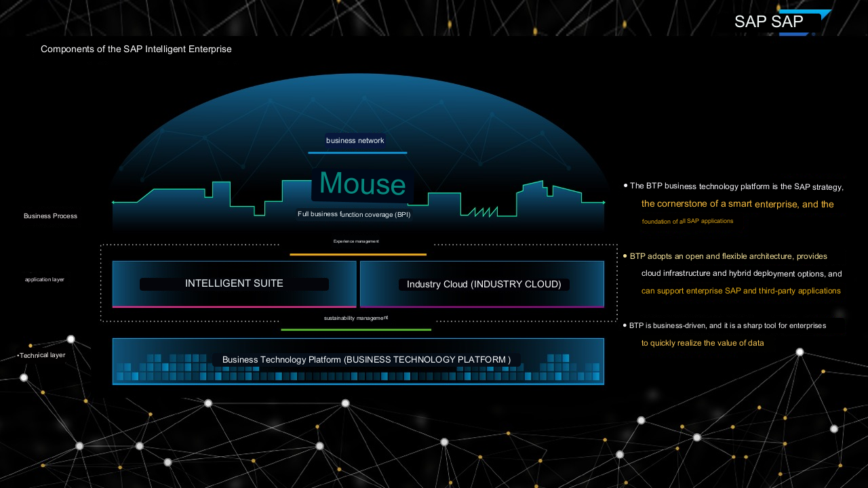
Task: Click 'The BTP business technology platform' bullet text
Action: [736, 186]
